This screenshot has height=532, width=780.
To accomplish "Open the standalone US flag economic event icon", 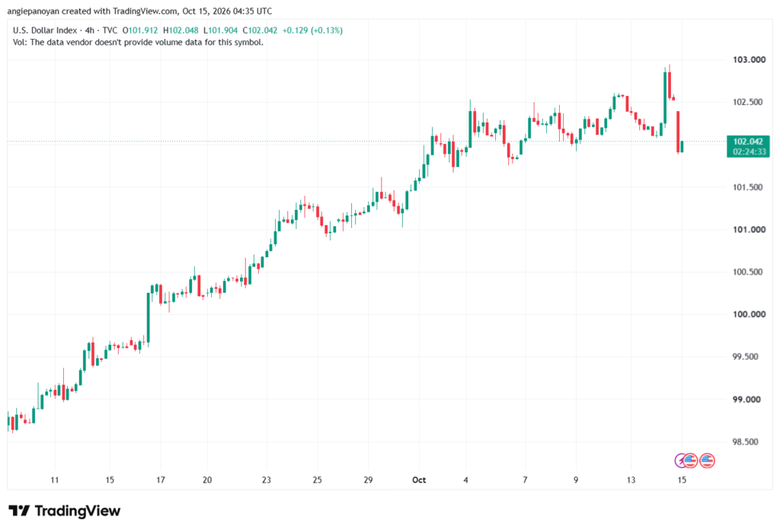I will (707, 460).
